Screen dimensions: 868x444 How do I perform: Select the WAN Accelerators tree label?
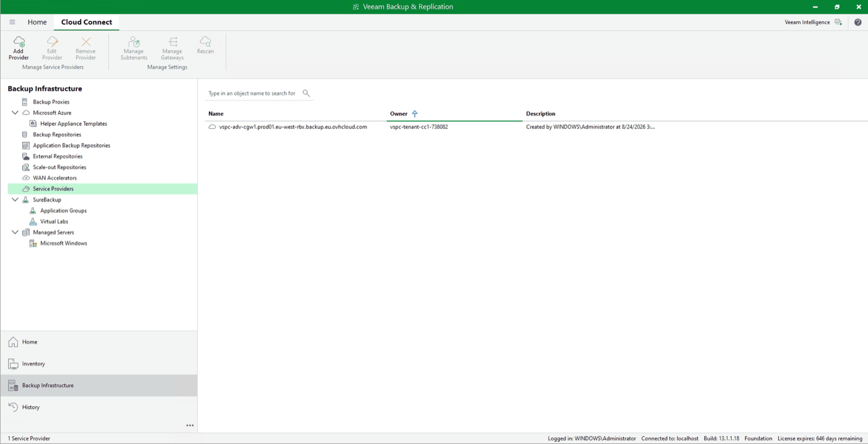[55, 178]
